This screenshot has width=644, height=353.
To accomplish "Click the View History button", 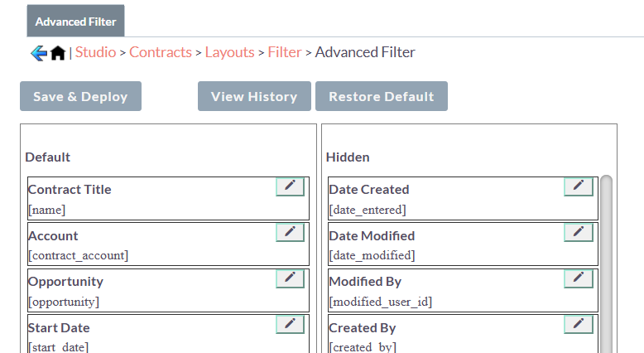I will point(254,96).
